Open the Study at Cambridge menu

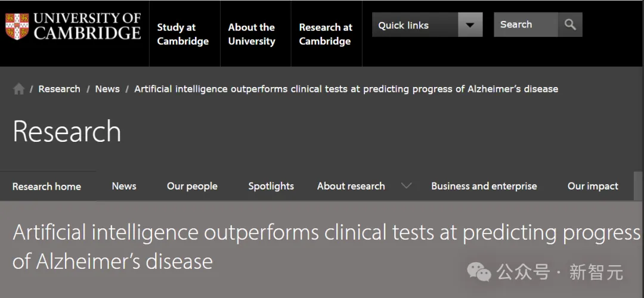point(183,34)
